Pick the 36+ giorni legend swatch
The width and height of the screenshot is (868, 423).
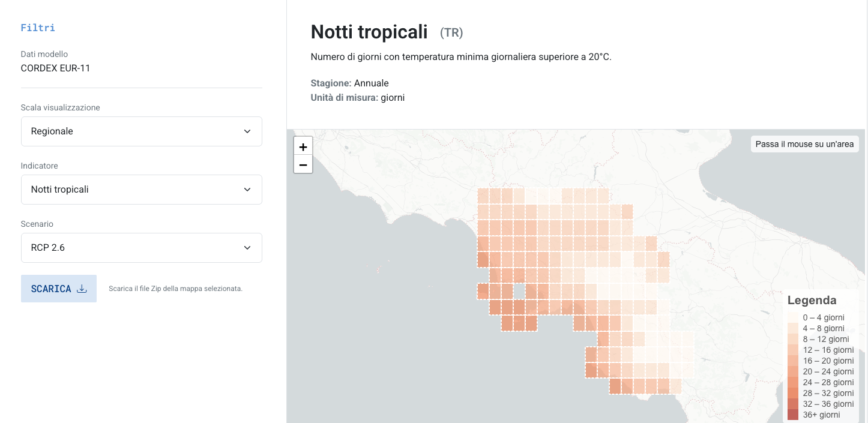[x=793, y=415]
